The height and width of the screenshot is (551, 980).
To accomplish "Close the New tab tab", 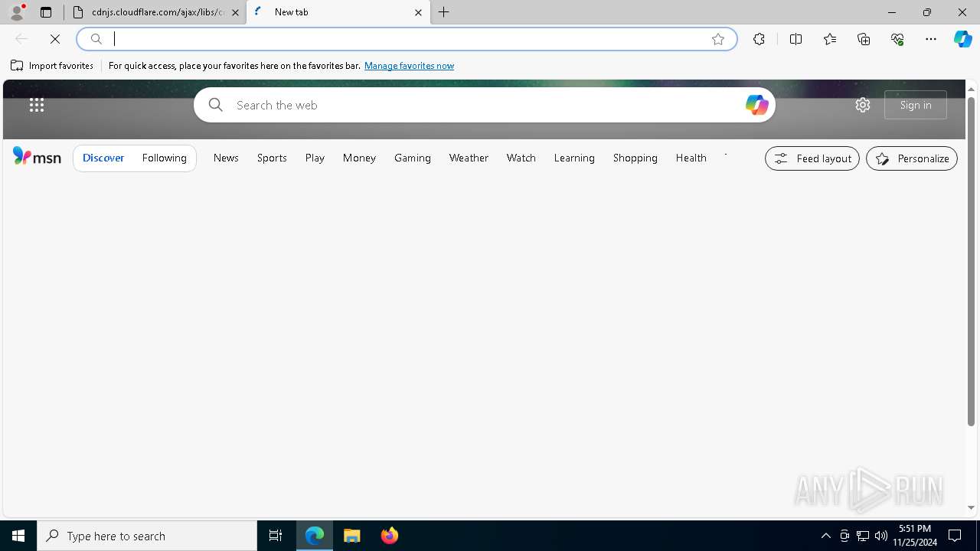I will click(x=418, y=12).
